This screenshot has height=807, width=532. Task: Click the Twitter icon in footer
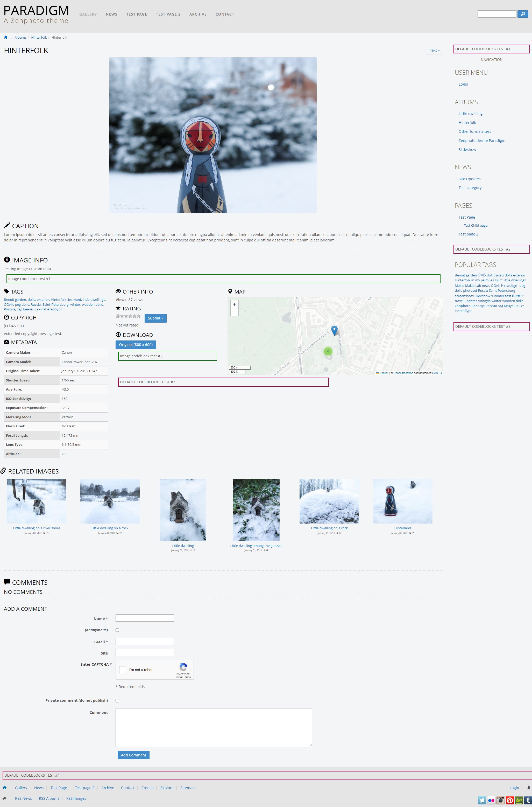[482, 800]
